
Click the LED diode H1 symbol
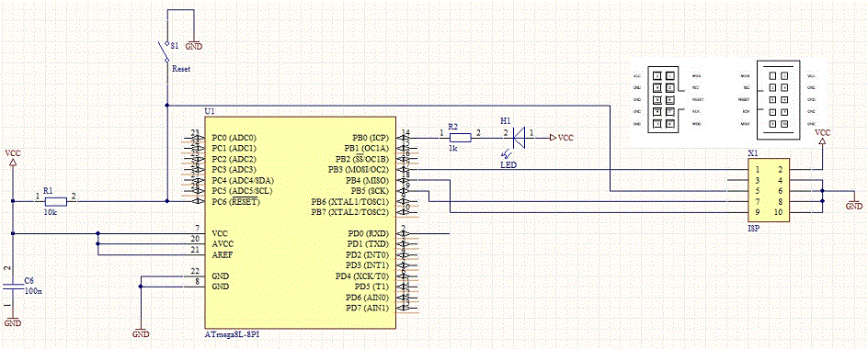coord(520,137)
